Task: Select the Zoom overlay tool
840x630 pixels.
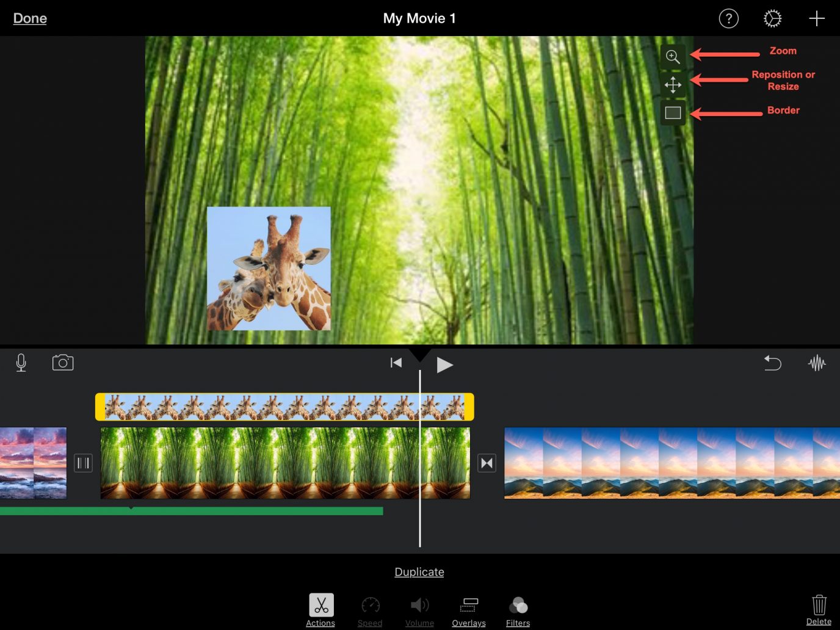Action: point(672,57)
